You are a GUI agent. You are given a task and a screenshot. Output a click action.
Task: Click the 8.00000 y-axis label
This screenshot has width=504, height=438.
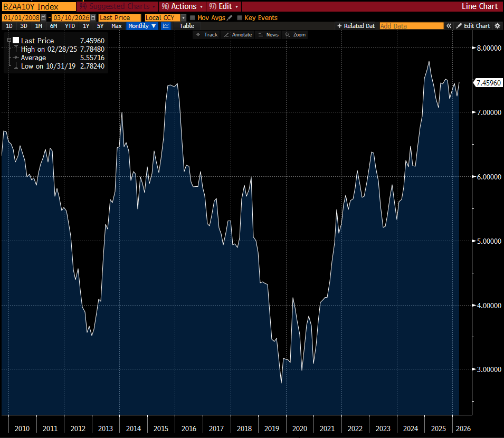tap(489, 48)
